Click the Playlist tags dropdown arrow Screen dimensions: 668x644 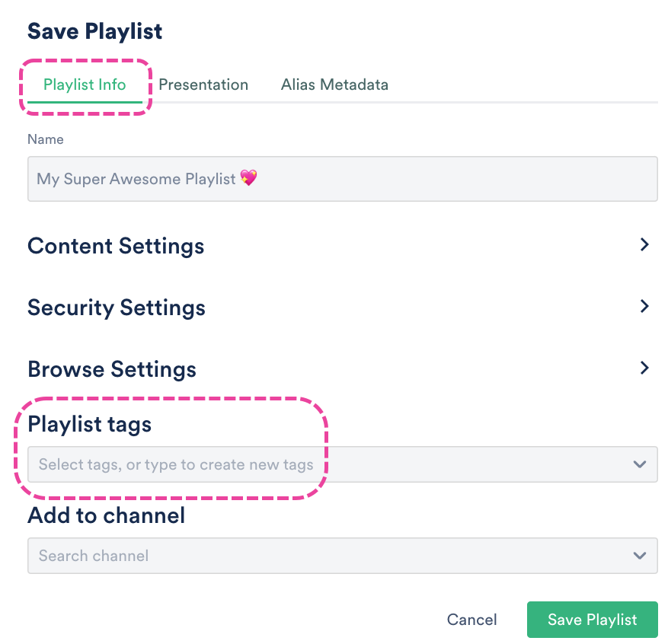coord(640,464)
